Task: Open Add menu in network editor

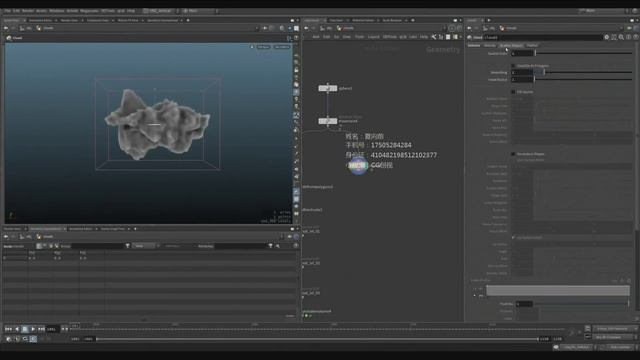Action: [316, 37]
